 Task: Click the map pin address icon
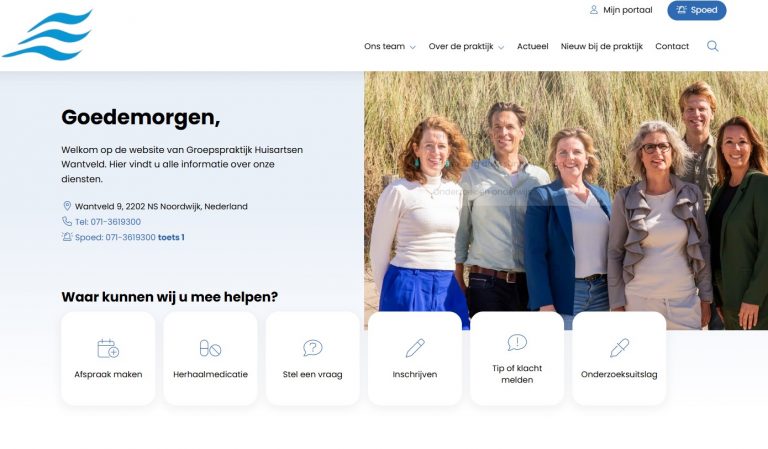[x=67, y=206]
